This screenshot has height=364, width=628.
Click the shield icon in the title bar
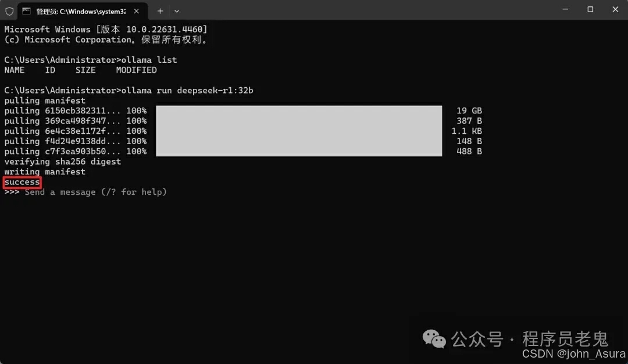(x=9, y=11)
